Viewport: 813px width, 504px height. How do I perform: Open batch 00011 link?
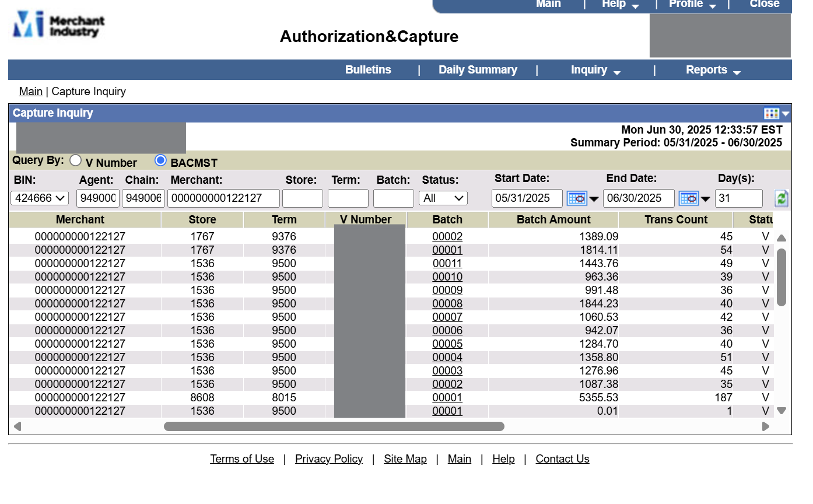(x=447, y=264)
